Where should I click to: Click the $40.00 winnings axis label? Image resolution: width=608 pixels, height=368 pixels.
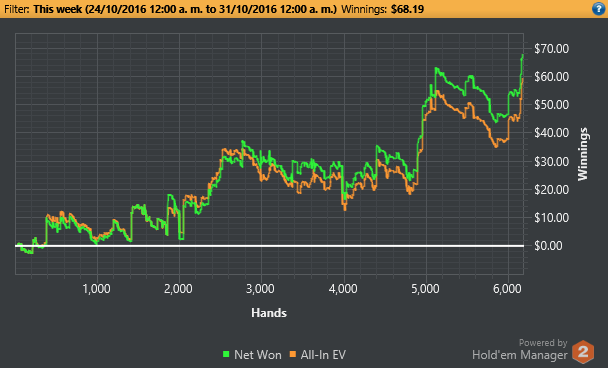551,133
